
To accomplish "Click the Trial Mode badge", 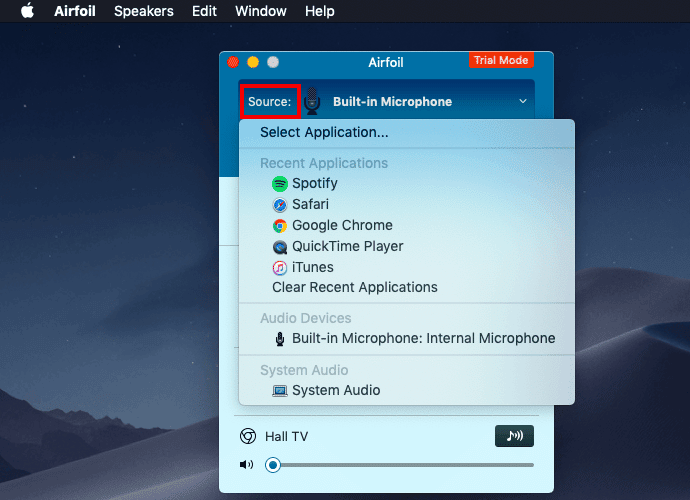I will tap(501, 60).
